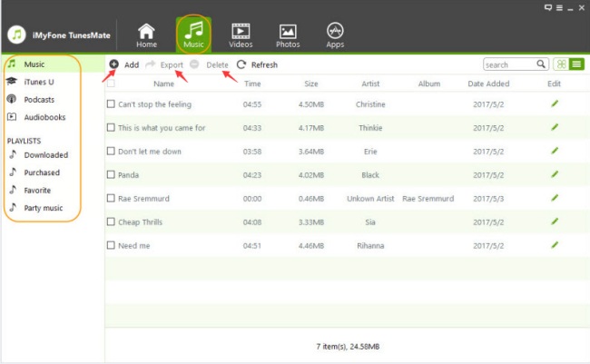Click the search magnifier icon

pyautogui.click(x=541, y=64)
